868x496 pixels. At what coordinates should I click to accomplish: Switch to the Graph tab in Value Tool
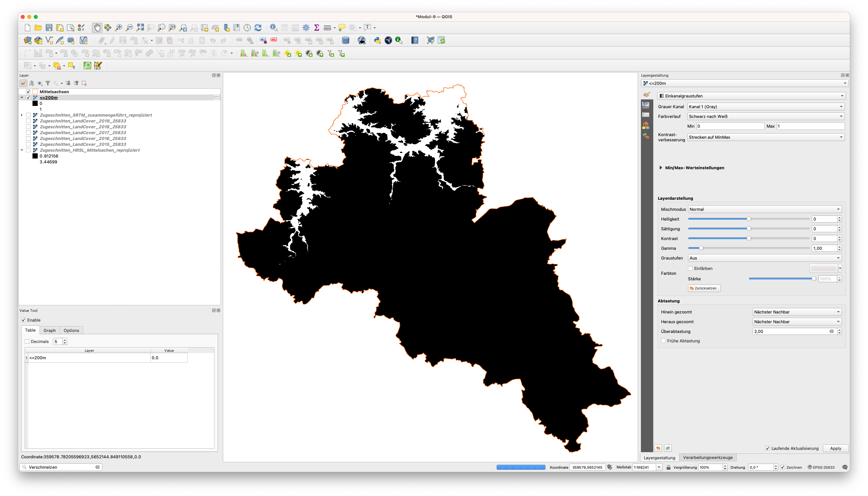click(x=49, y=330)
